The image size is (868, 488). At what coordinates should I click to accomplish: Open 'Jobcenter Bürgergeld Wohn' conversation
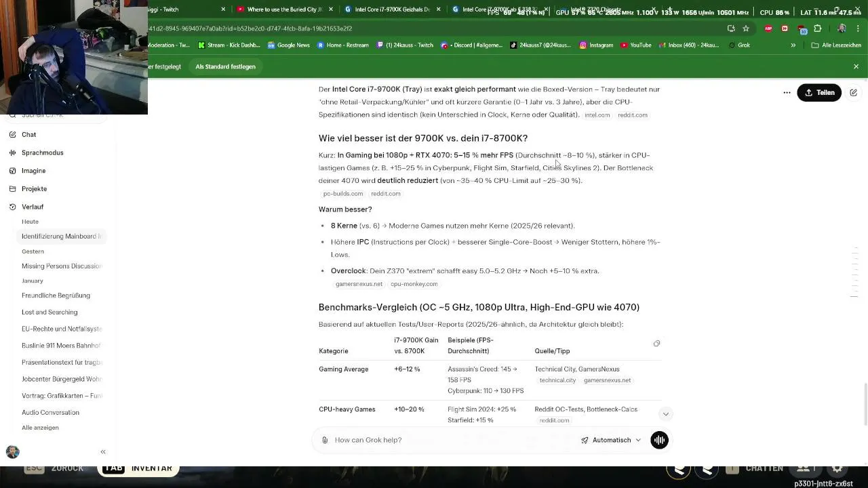(x=61, y=379)
